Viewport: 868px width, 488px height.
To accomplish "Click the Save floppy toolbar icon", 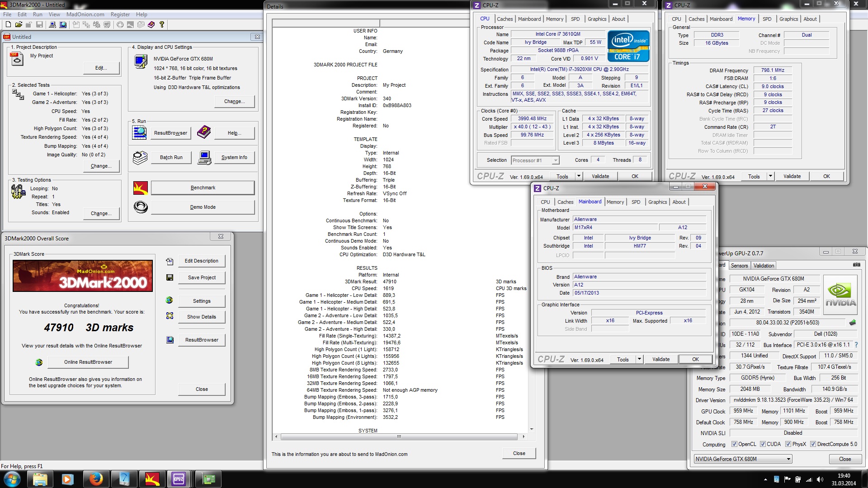I will point(39,24).
